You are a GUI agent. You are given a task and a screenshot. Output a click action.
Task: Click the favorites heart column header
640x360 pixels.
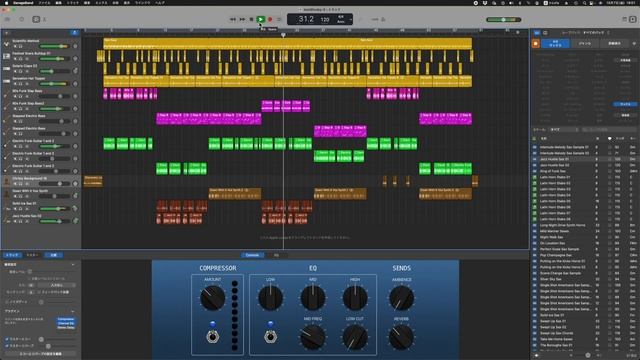point(609,139)
